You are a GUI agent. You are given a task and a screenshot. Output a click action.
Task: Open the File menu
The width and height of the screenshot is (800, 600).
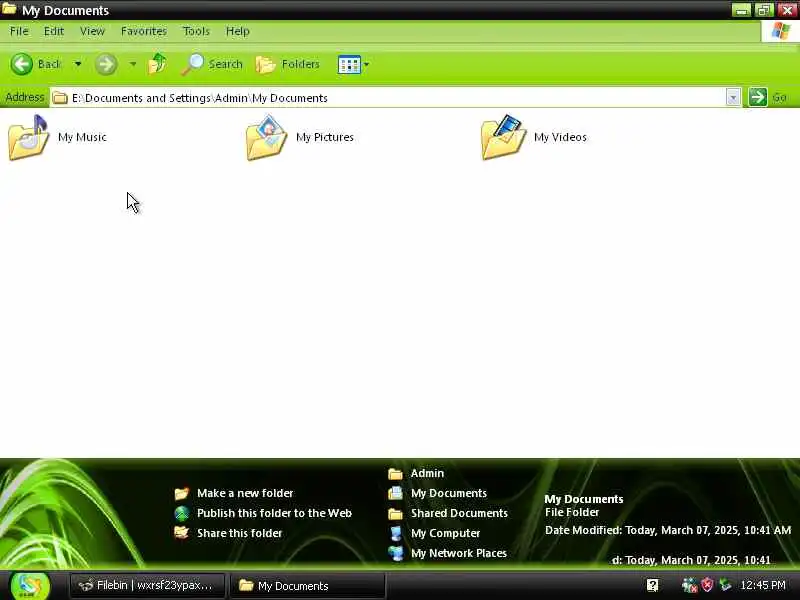coord(19,31)
